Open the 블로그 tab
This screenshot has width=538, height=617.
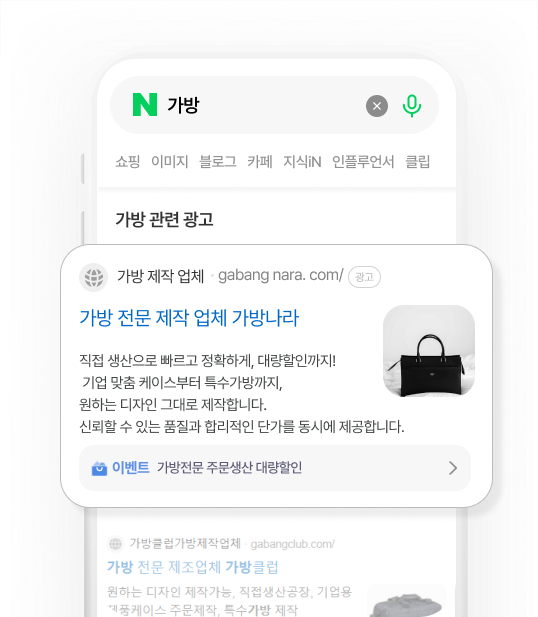pos(218,161)
